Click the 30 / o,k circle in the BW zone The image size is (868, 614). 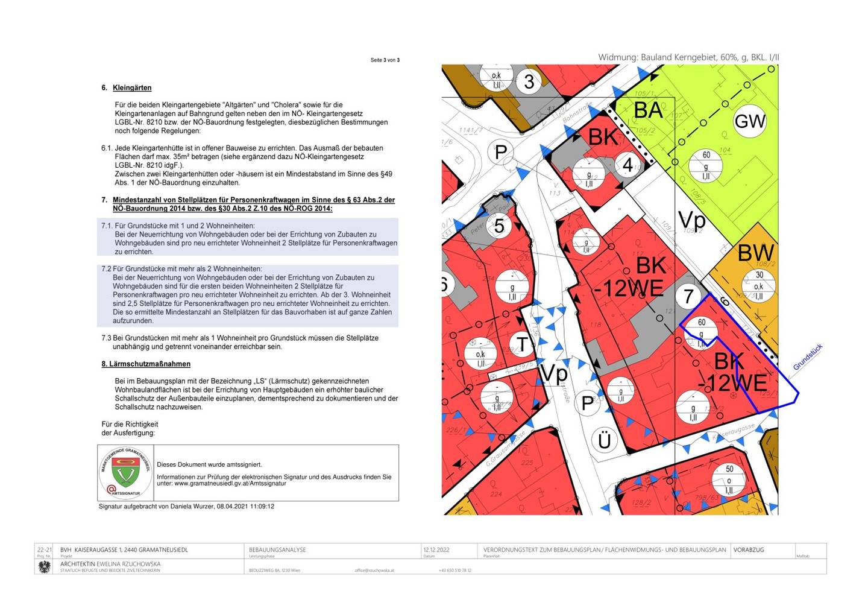click(x=758, y=285)
